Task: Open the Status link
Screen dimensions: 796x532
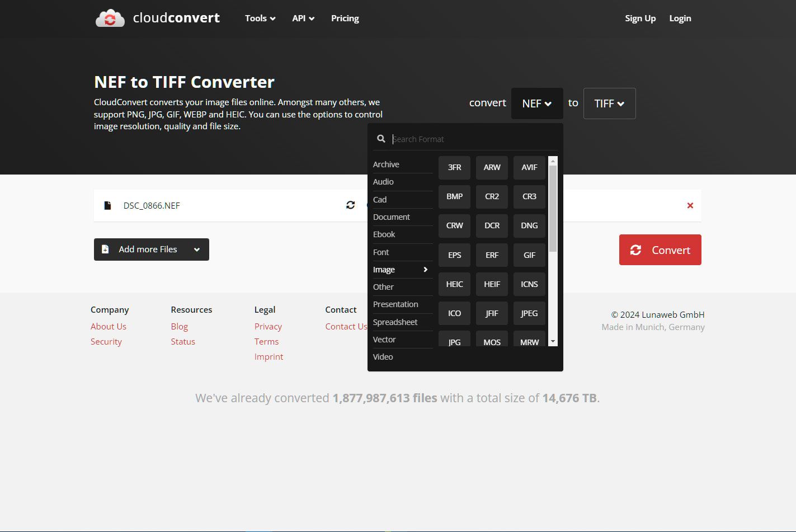Action: tap(183, 341)
